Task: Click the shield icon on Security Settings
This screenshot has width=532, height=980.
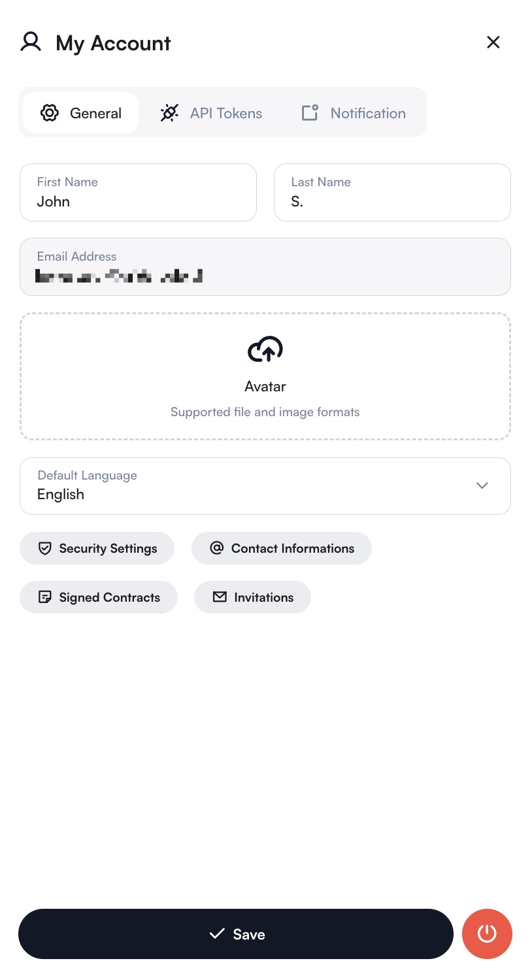Action: click(44, 548)
